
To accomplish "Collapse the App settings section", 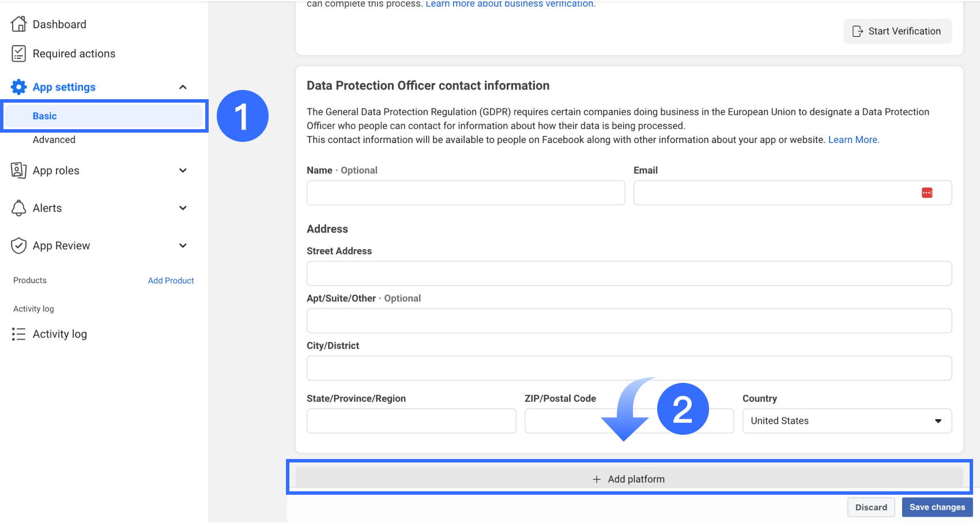I will pyautogui.click(x=183, y=87).
